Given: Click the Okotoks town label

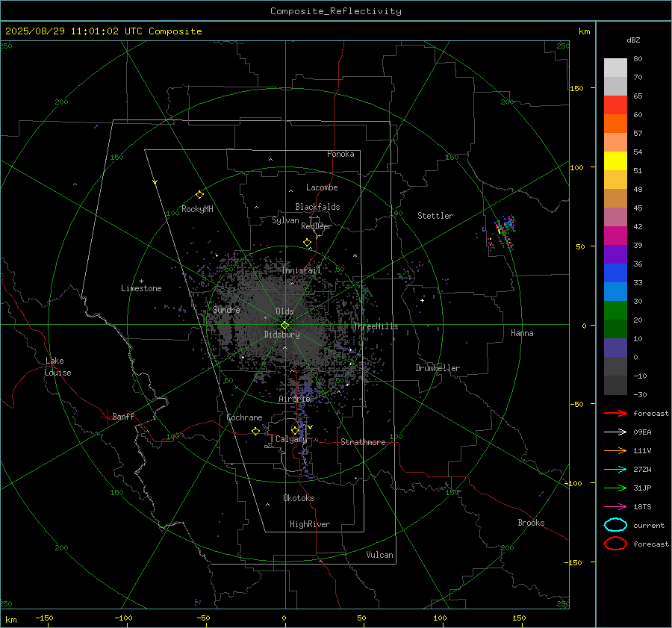Looking at the screenshot, I should pyautogui.click(x=299, y=498).
